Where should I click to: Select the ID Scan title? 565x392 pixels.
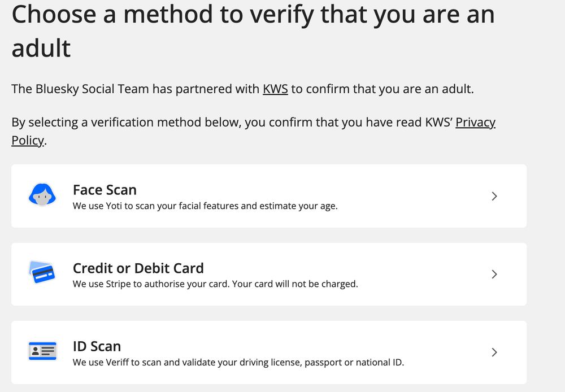tap(97, 346)
